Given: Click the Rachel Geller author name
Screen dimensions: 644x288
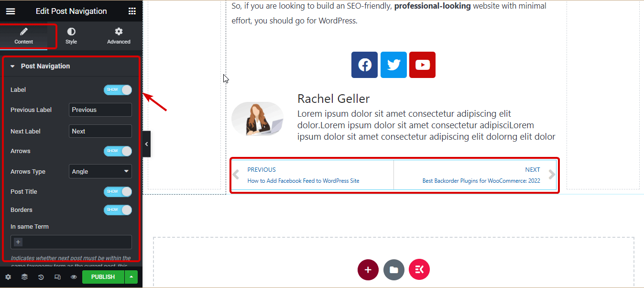Looking at the screenshot, I should 334,99.
